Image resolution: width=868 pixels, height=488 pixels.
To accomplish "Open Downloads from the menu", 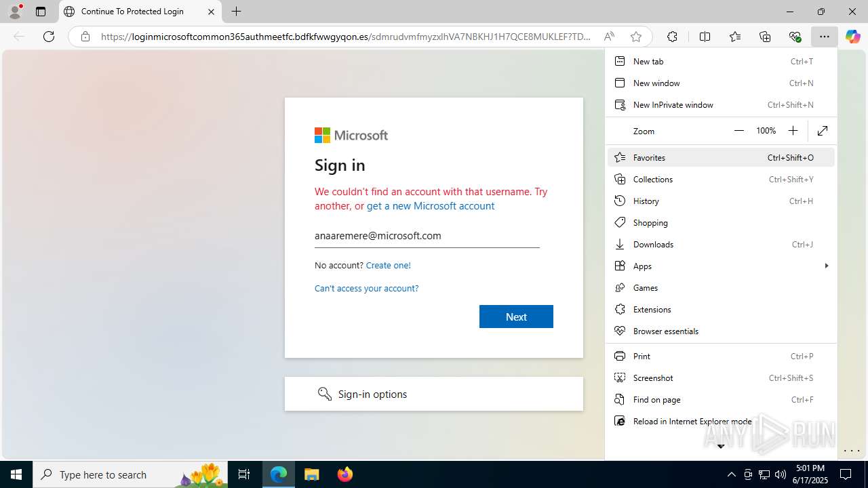I will 721,244.
